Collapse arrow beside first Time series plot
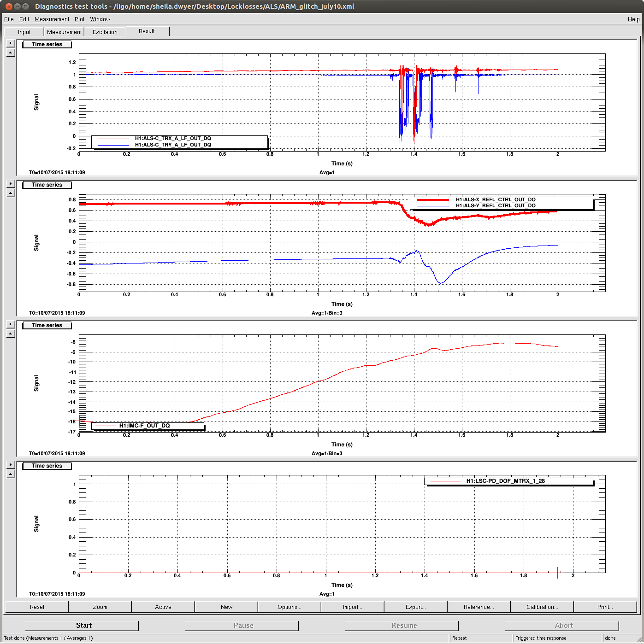The image size is (644, 644). 11,53
